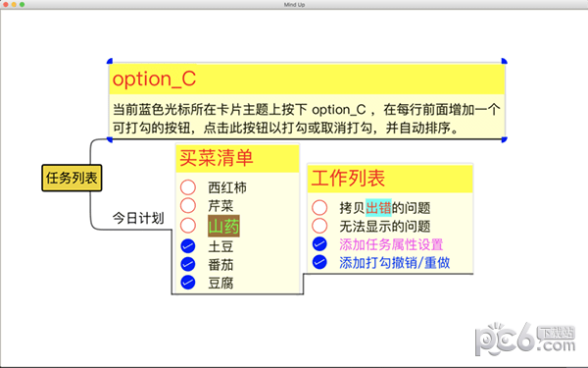Image resolution: width=588 pixels, height=368 pixels.
Task: Click the 豆腐 item text
Action: pos(220,283)
